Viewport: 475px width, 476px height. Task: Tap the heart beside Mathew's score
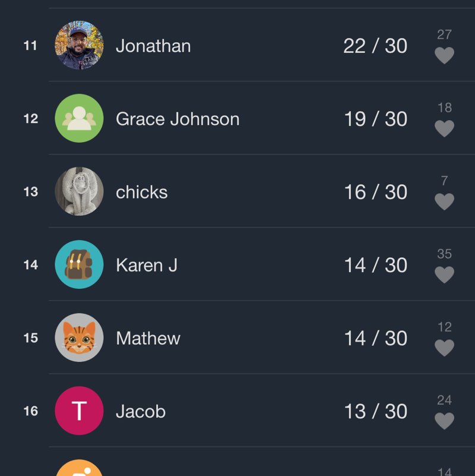[x=444, y=348]
